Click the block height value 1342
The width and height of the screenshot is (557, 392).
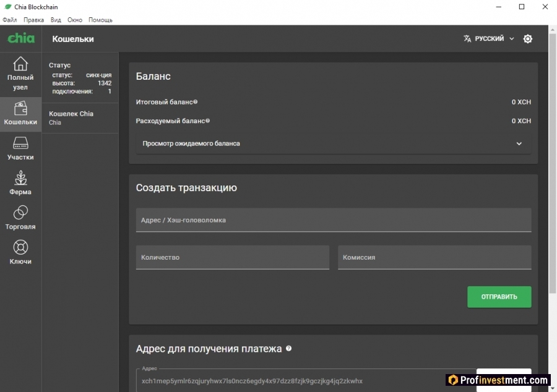[x=105, y=83]
